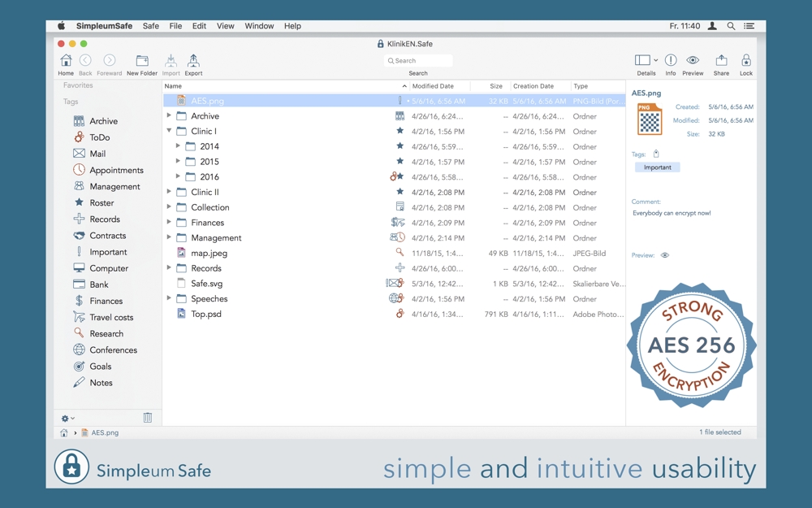Open Spotlight search in menu bar
Viewport: 812px width, 508px height.
731,26
